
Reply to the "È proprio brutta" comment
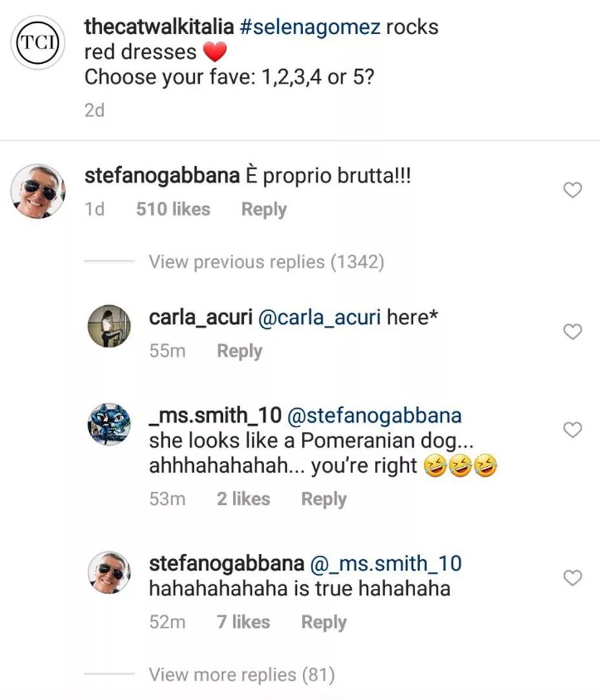[x=264, y=209]
